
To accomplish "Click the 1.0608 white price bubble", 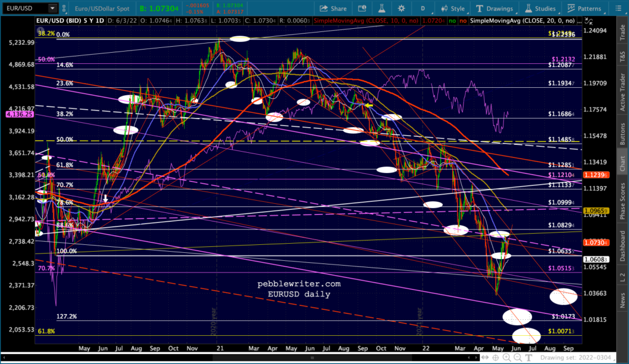I will pyautogui.click(x=596, y=260).
